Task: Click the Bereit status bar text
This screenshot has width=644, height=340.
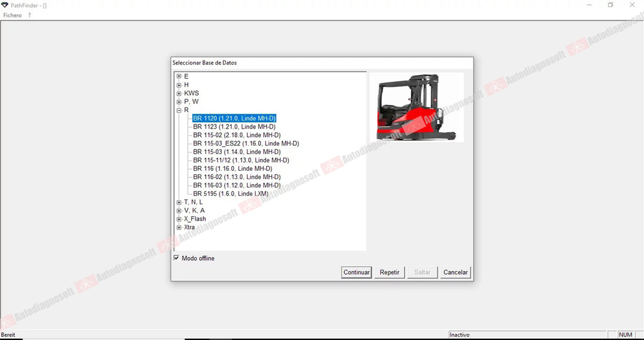Action: (8, 335)
